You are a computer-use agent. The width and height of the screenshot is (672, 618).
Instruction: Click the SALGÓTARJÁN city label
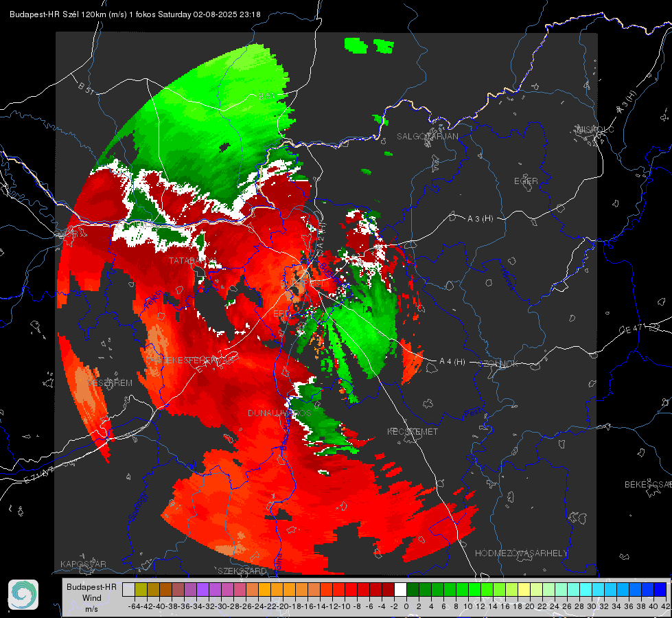pyautogui.click(x=427, y=137)
